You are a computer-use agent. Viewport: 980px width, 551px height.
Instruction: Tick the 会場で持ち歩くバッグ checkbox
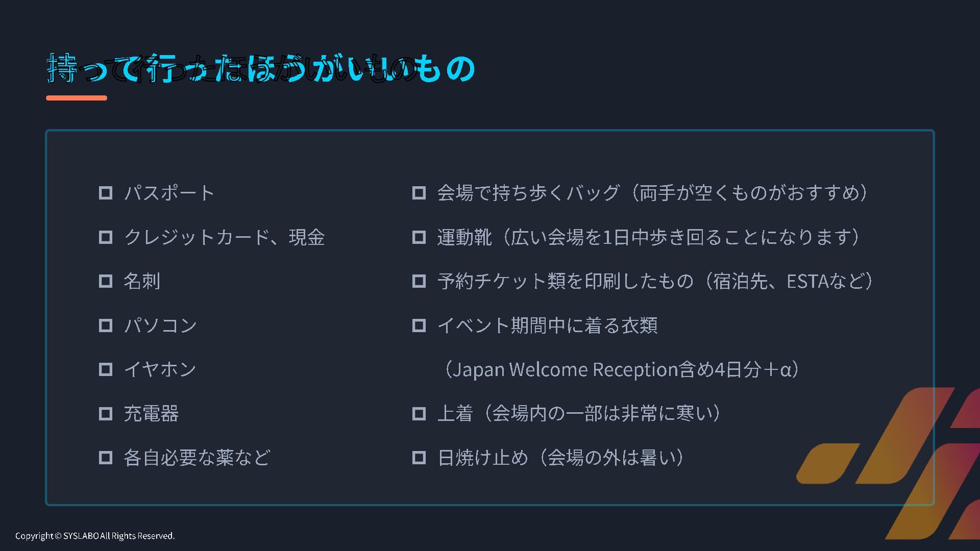pyautogui.click(x=419, y=193)
